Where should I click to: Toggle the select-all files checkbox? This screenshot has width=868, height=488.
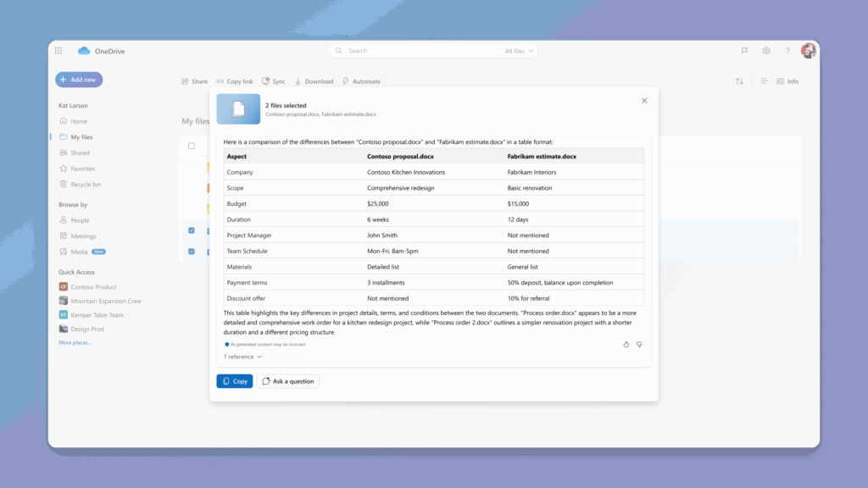192,146
